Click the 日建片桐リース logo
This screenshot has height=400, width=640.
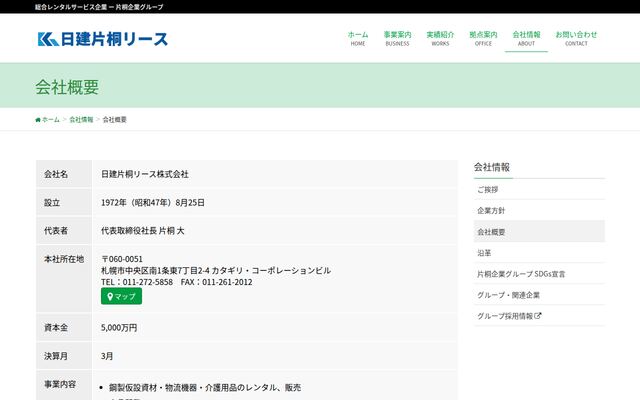pos(102,39)
